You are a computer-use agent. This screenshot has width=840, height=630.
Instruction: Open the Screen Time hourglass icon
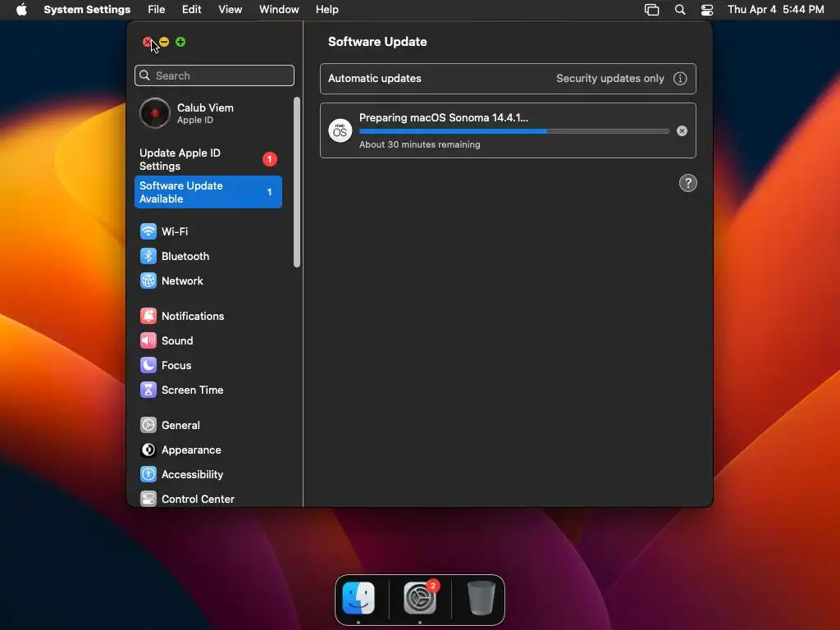coord(148,390)
